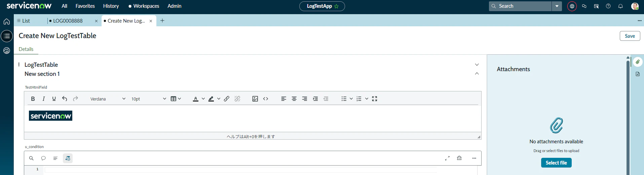Open the History menu
The height and width of the screenshot is (175, 644).
[x=111, y=6]
